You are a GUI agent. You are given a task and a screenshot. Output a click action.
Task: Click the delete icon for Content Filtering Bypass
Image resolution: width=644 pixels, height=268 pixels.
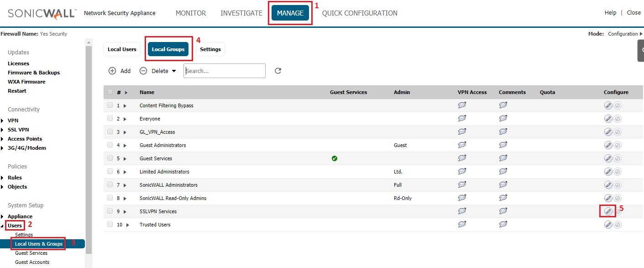pyautogui.click(x=618, y=105)
